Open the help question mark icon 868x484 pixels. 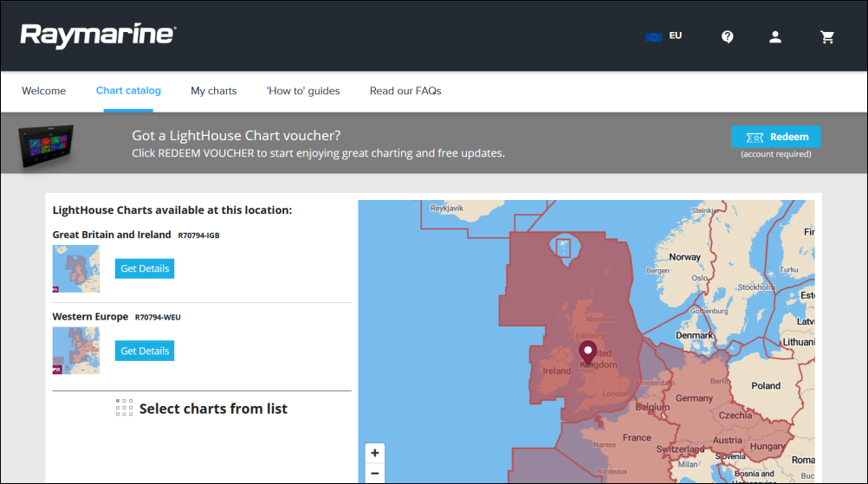coord(728,36)
